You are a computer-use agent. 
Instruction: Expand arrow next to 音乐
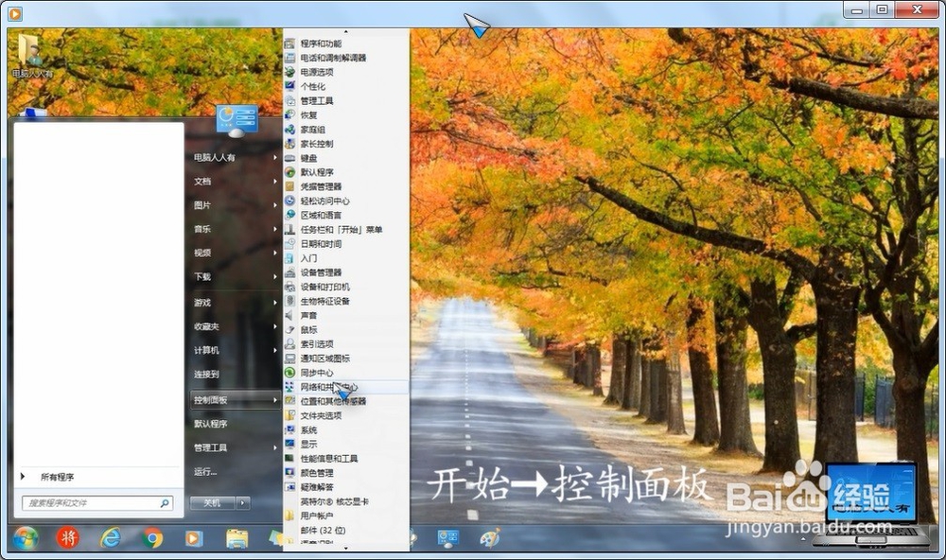click(275, 229)
